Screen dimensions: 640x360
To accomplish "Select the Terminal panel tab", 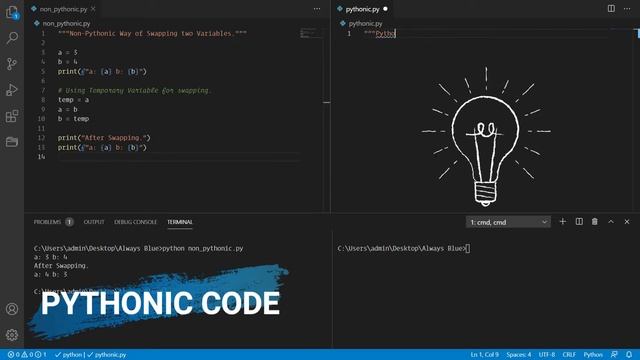I will pyautogui.click(x=180, y=222).
